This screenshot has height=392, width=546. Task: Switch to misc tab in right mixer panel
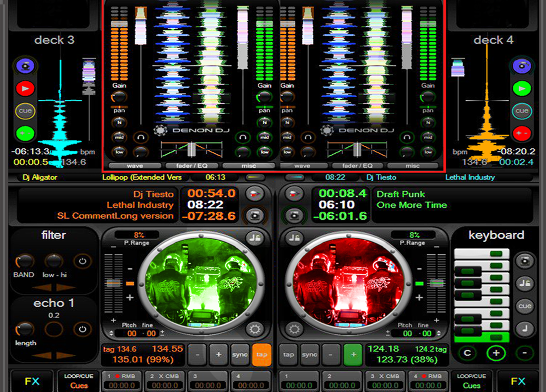pos(412,166)
